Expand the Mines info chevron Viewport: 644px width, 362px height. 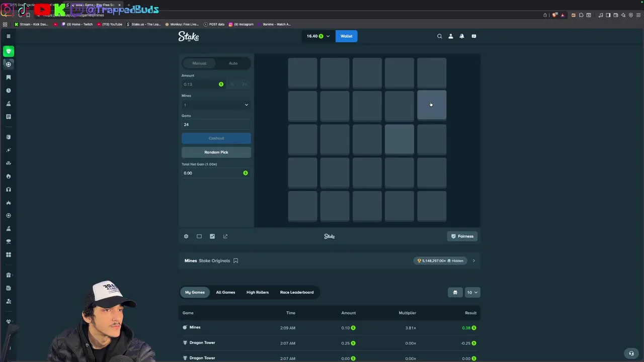point(473,261)
